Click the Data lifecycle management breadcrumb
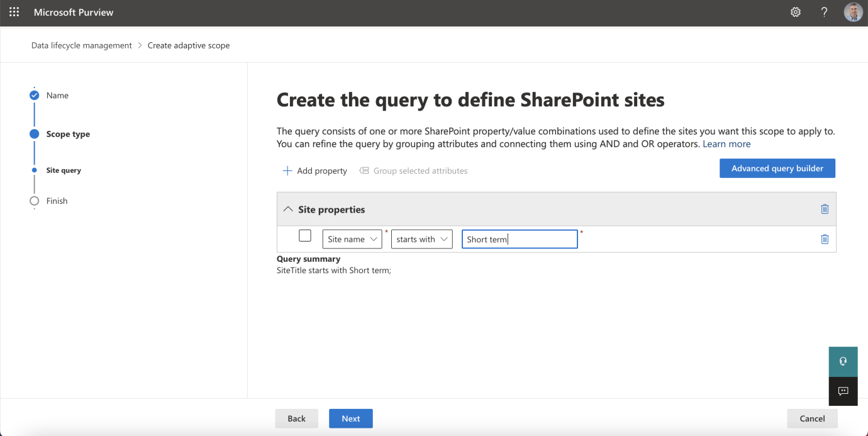Screen dimensions: 868x436 point(82,45)
